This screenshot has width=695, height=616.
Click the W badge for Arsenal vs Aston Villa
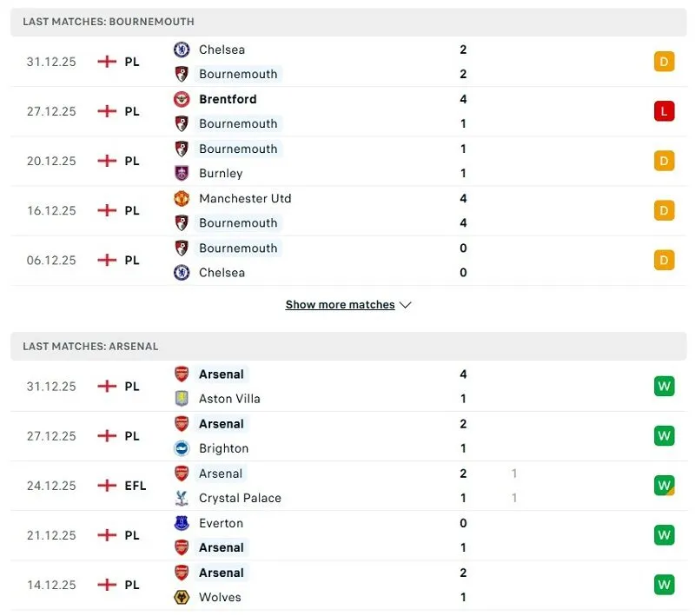coord(664,387)
